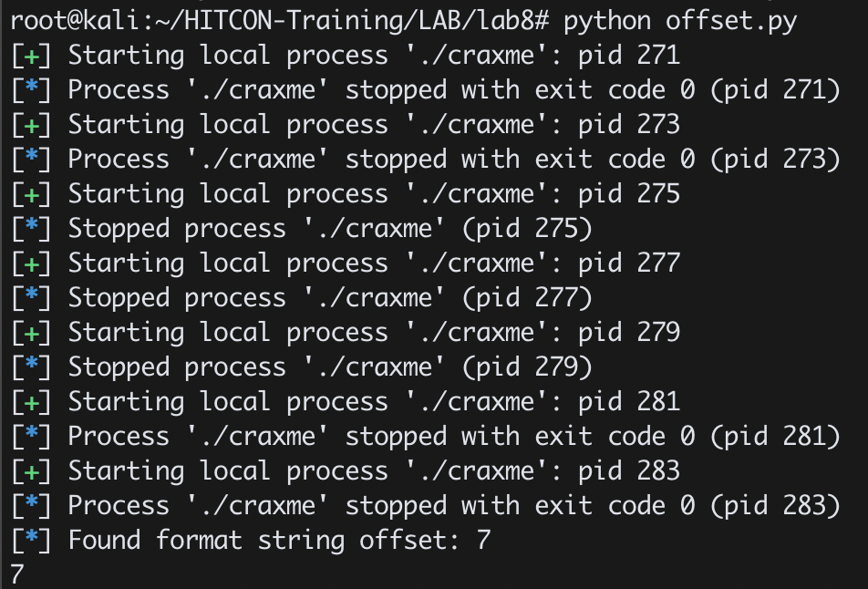The image size is (868, 589).
Task: Click the blue asterisk on pid 271 exit line
Action: tap(32, 88)
